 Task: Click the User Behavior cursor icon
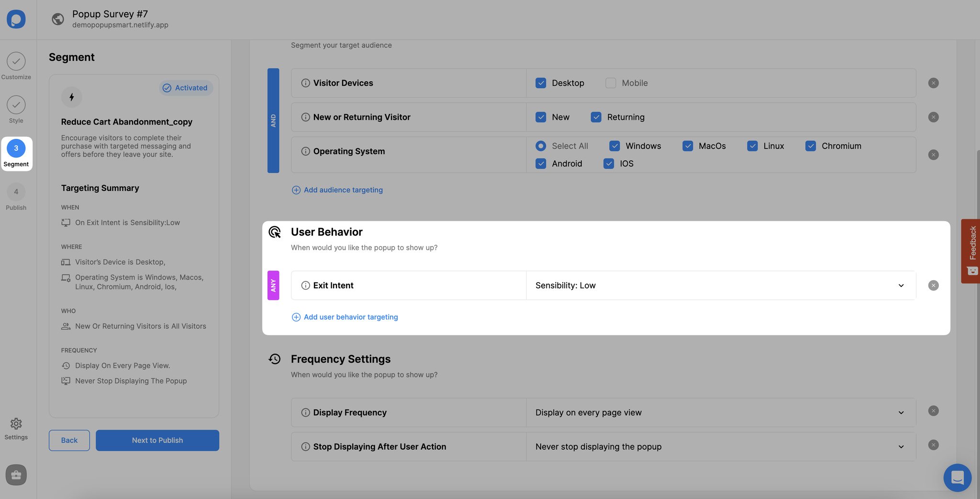point(275,232)
